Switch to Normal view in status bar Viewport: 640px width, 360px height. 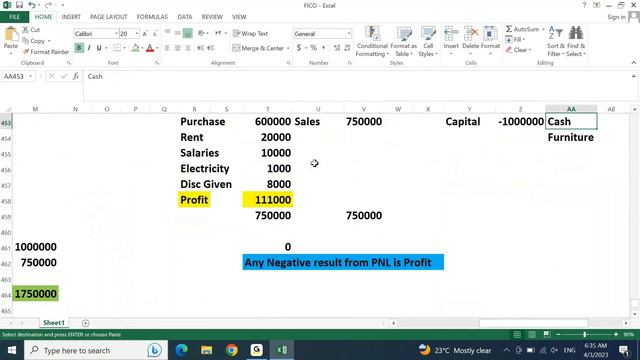pyautogui.click(x=517, y=334)
